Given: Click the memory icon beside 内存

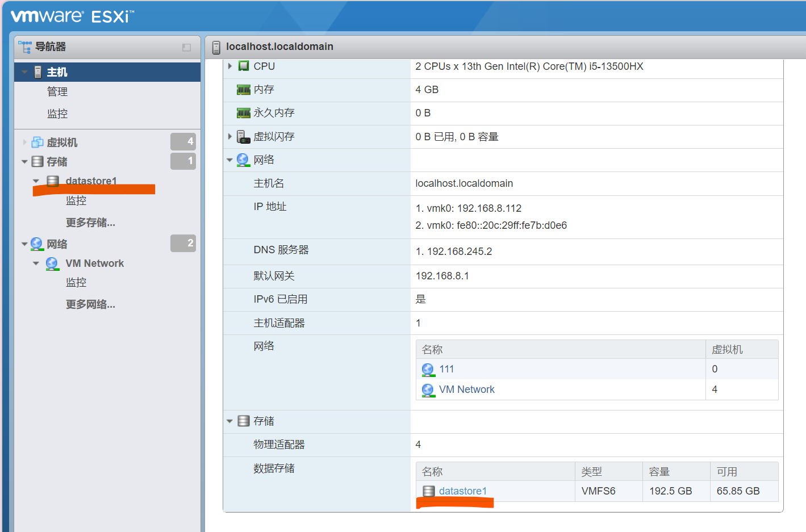Looking at the screenshot, I should click(244, 90).
